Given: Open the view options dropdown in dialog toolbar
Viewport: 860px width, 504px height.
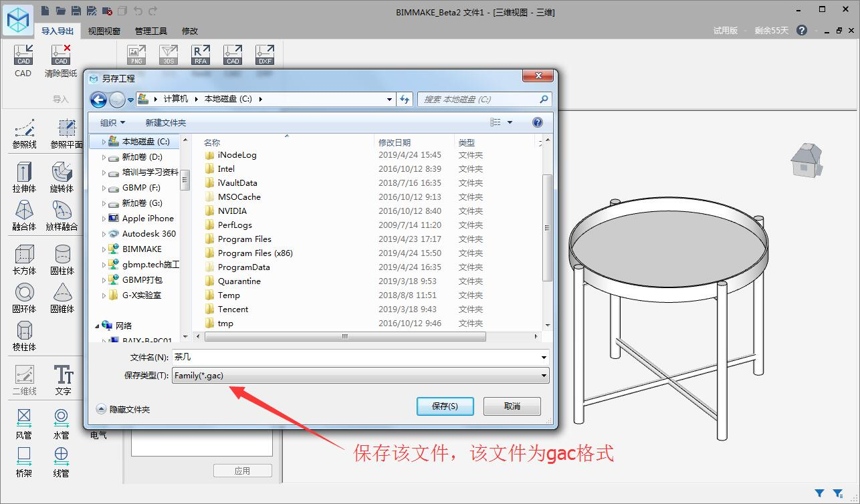Looking at the screenshot, I should 510,122.
